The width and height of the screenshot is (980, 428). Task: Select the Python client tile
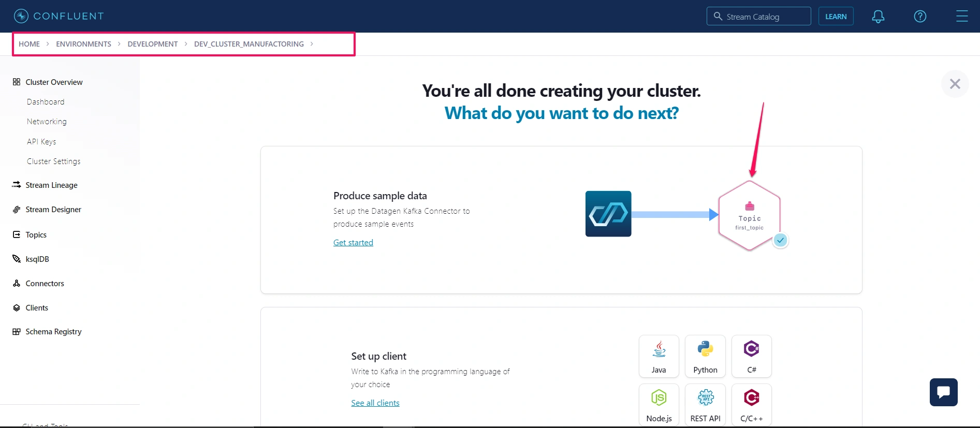pos(705,356)
